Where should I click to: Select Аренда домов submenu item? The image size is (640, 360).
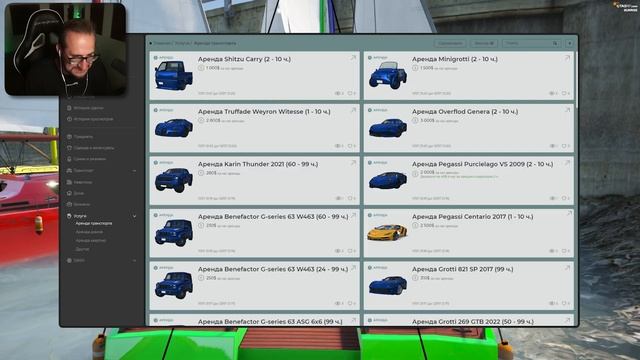click(89, 232)
